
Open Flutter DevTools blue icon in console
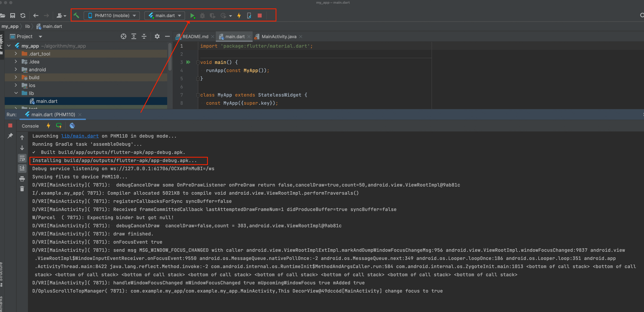[72, 126]
